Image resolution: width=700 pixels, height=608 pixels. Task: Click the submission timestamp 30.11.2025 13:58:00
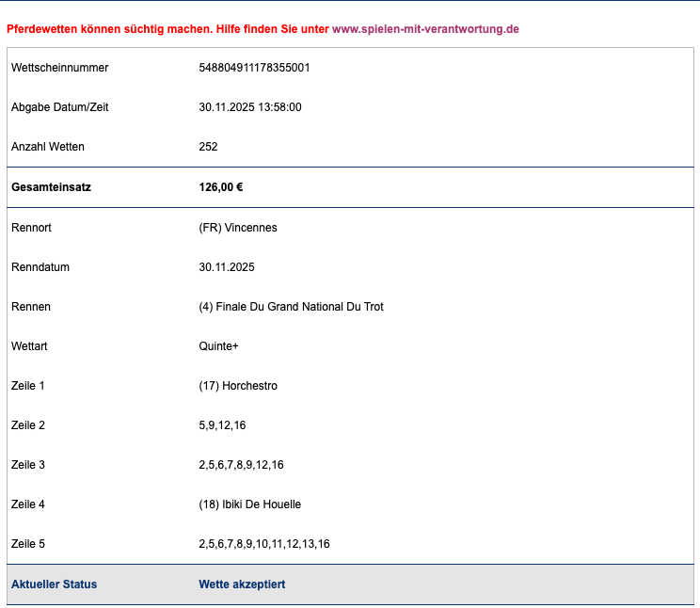(x=249, y=107)
